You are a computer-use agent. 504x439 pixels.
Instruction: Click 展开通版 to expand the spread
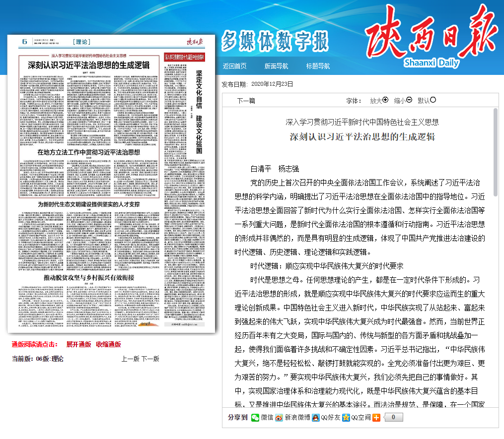coord(79,344)
